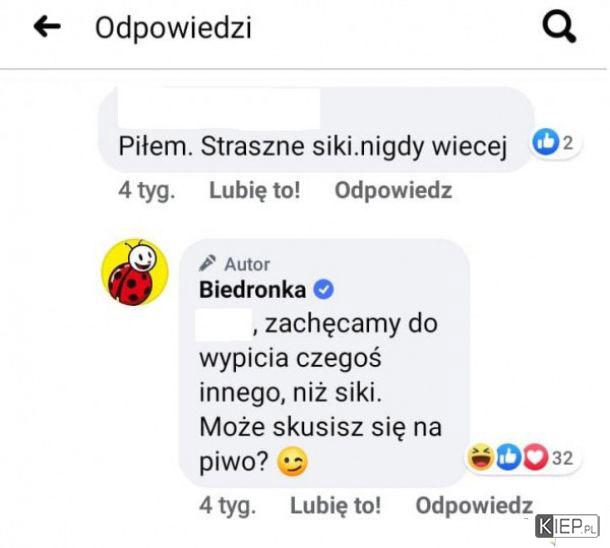This screenshot has height=548, width=610.
Task: Like the "Piłem. Straszne siki" comment
Action: 255,191
